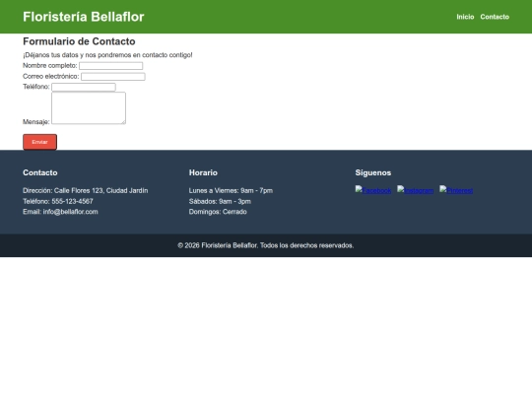The height and width of the screenshot is (399, 532).
Task: Submit the form with Enviar button
Action: click(39, 142)
